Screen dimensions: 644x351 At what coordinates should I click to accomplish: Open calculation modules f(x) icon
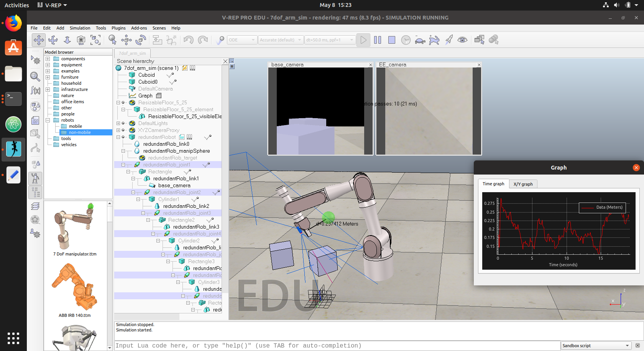point(35,91)
